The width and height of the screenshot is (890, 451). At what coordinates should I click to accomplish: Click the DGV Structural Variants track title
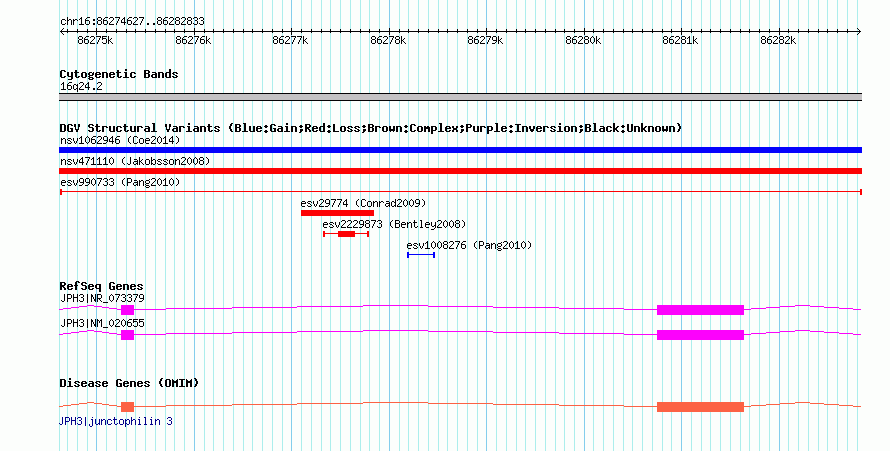(371, 128)
